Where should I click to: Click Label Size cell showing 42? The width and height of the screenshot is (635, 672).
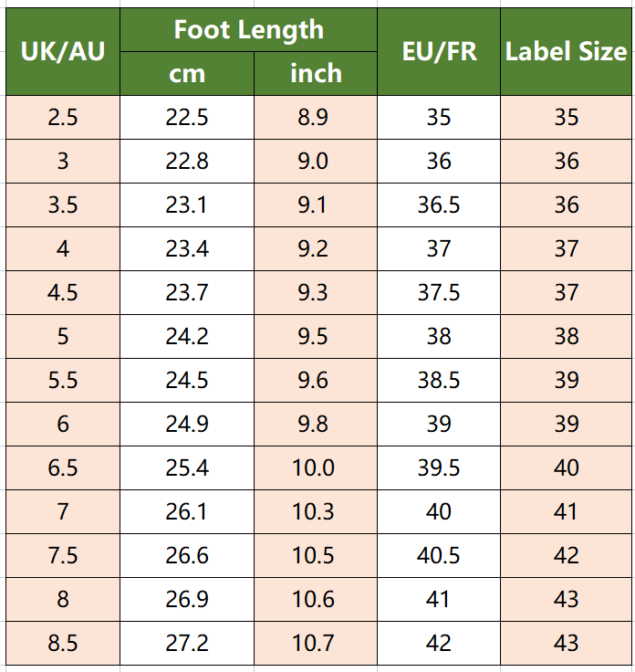(566, 556)
